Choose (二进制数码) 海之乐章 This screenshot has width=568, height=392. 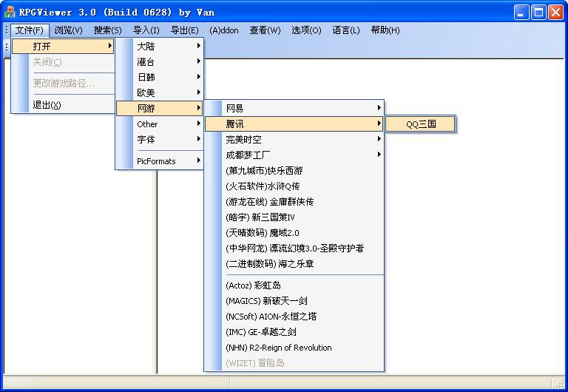click(x=294, y=264)
